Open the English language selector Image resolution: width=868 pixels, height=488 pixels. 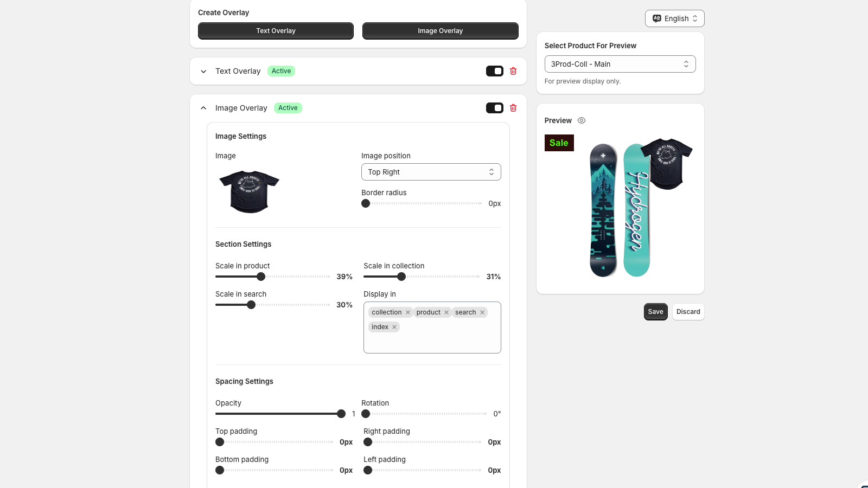674,18
